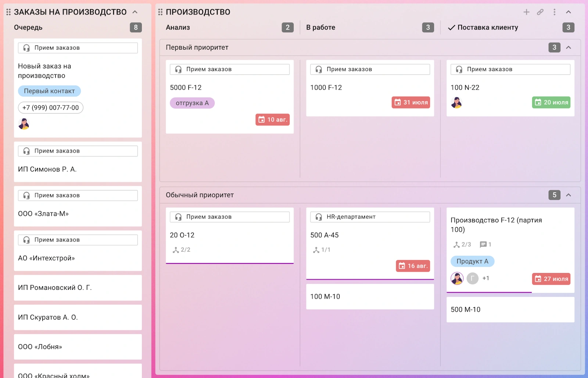Image resolution: width=588 pixels, height=378 pixels.
Task: Click phone number +7 (999) 007-77-00
Action: click(51, 108)
